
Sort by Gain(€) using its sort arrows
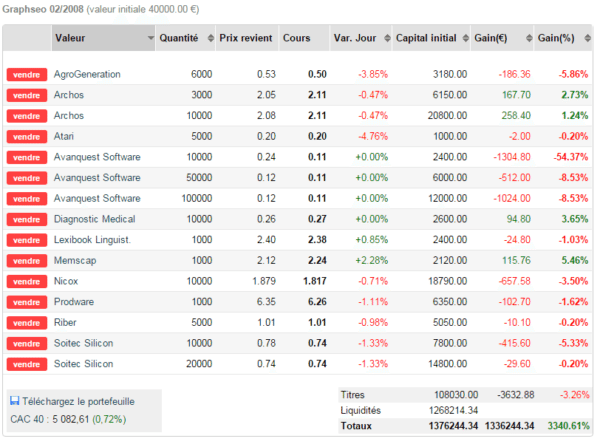[529, 38]
